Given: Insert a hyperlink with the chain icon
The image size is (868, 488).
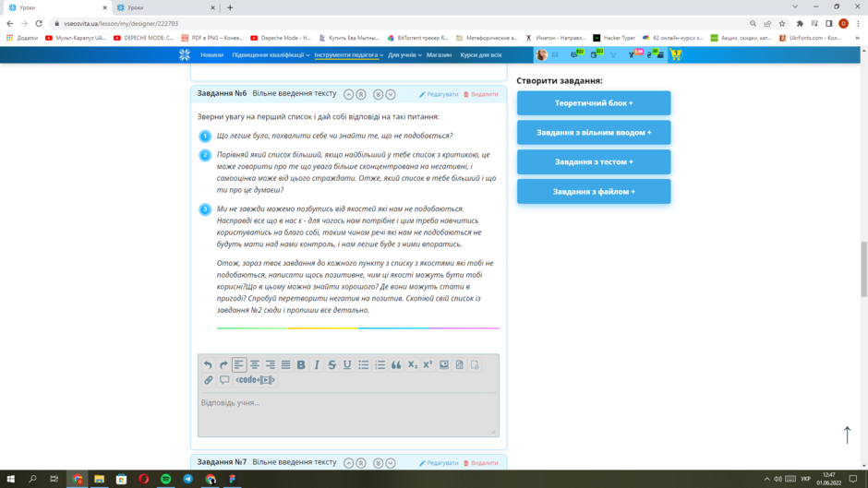Looking at the screenshot, I should coord(208,380).
